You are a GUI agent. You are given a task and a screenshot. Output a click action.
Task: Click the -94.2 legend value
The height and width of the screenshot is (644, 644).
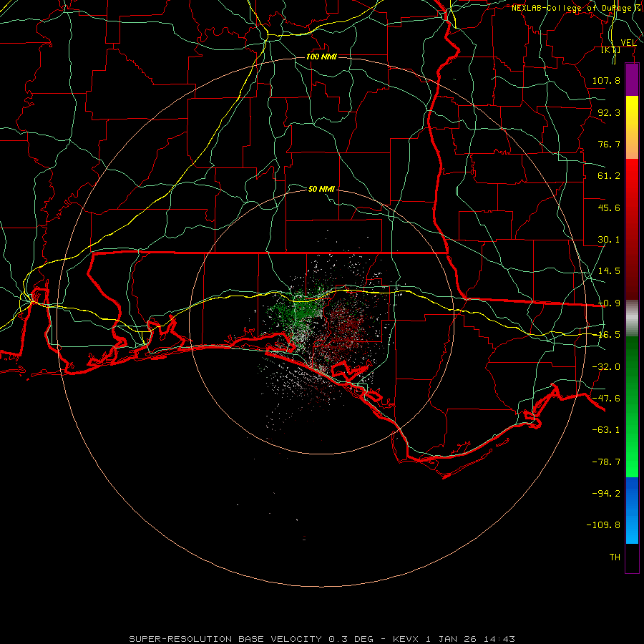(x=606, y=494)
